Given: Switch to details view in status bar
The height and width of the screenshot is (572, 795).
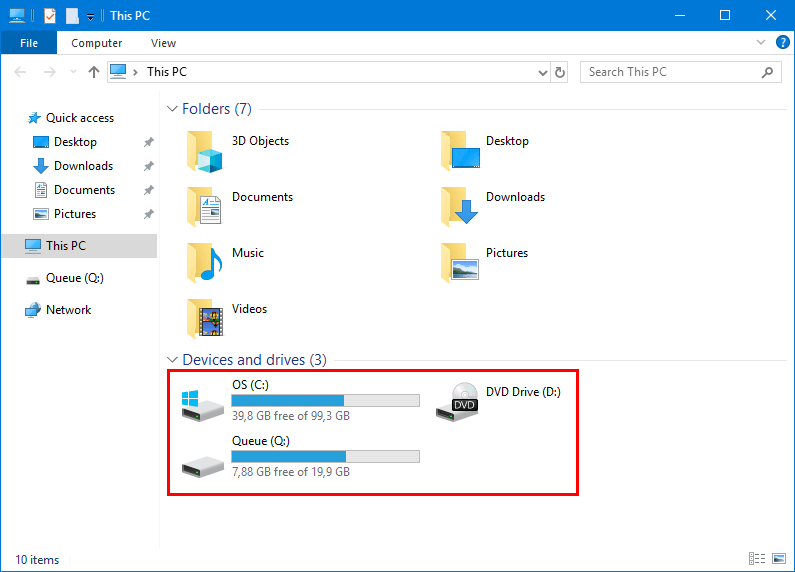Looking at the screenshot, I should click(x=756, y=560).
